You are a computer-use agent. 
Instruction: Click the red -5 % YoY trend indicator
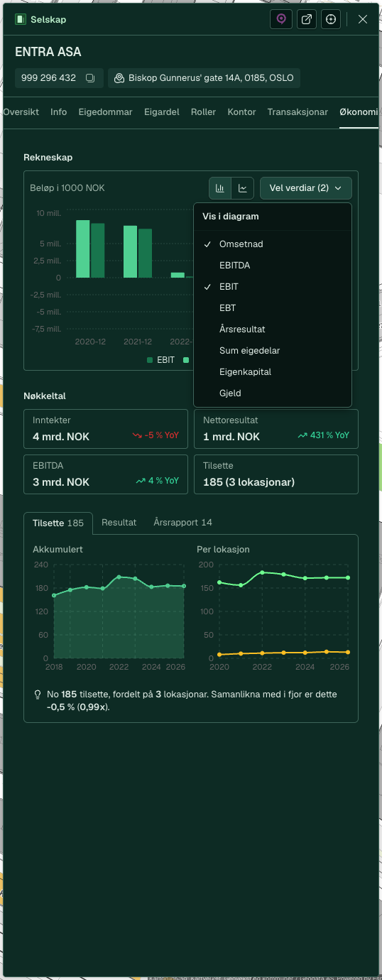coord(155,435)
